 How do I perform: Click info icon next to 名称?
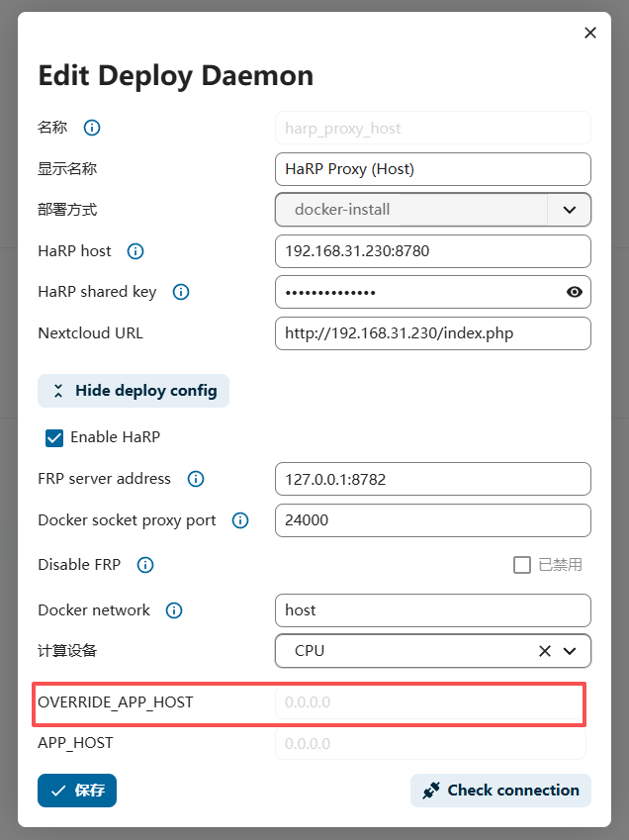[92, 128]
